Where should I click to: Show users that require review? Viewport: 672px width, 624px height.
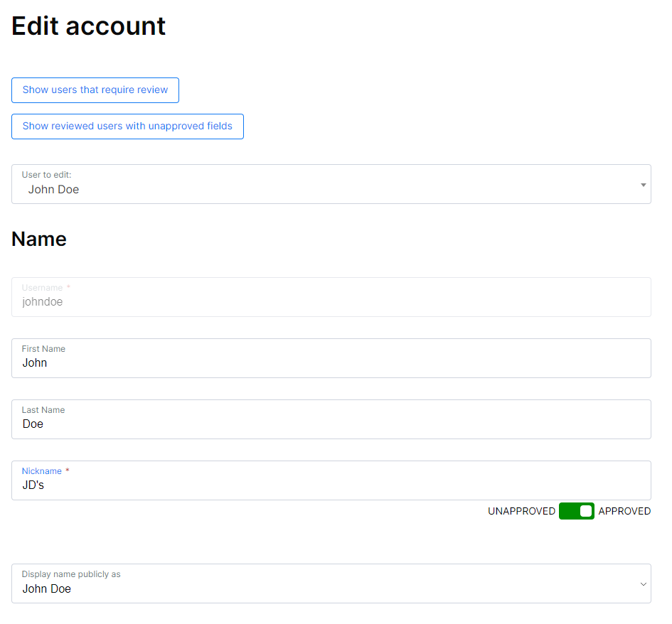click(95, 90)
